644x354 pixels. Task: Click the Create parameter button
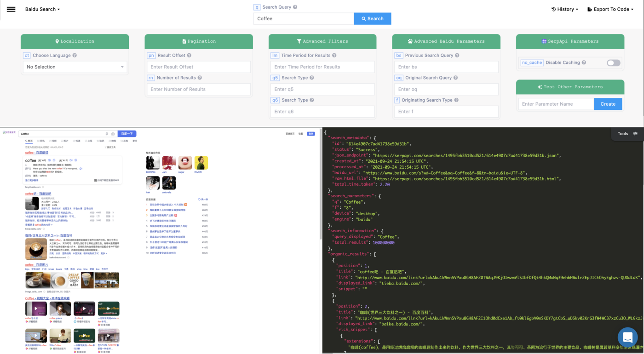coord(608,104)
